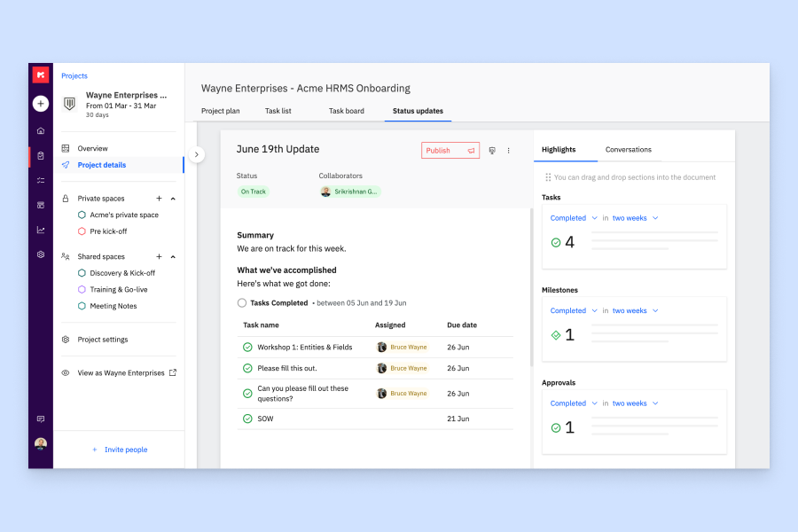Open Approvals two weeks period dropdown
The width and height of the screenshot is (798, 532).
click(635, 403)
